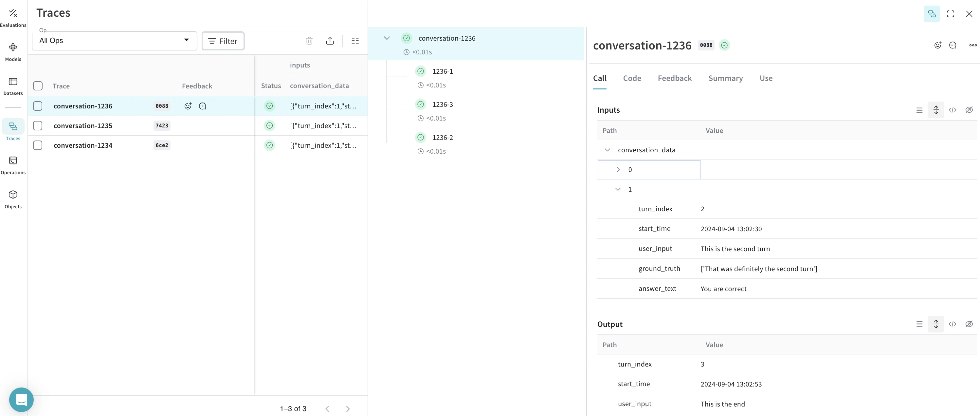Screen dimensions: 980x416
Task: Click the manage columns icon
Action: (355, 41)
